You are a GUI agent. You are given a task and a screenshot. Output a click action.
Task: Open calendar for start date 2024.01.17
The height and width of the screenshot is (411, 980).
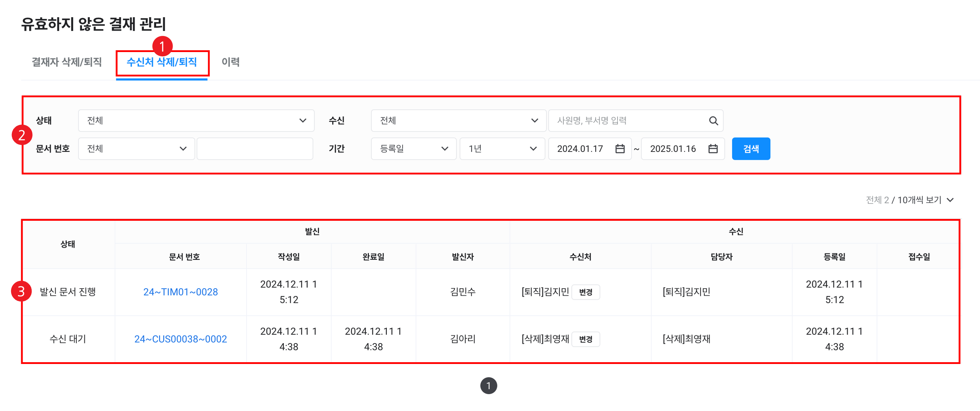(x=620, y=149)
